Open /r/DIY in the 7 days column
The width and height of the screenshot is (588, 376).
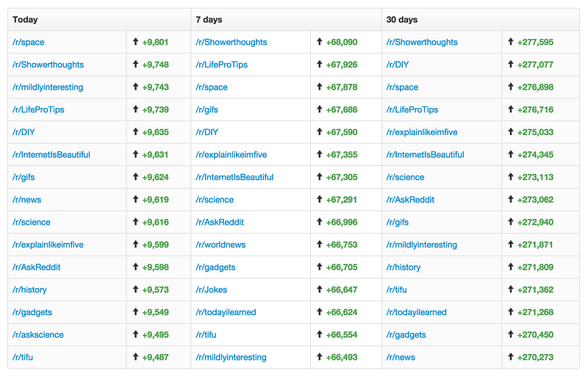(x=207, y=132)
